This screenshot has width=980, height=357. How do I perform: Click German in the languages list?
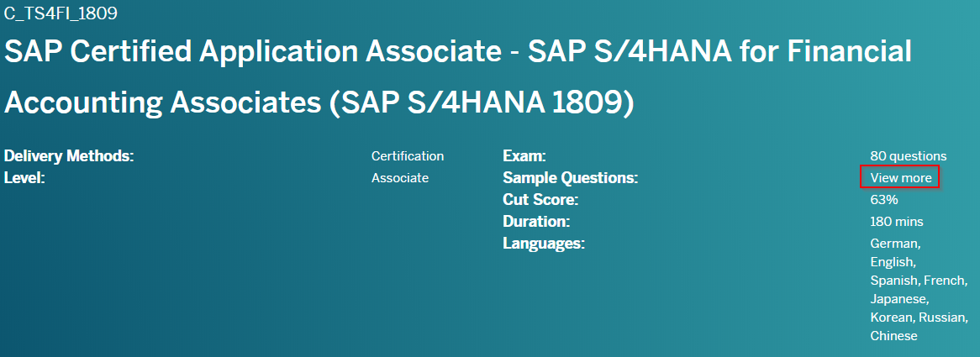coord(895,244)
